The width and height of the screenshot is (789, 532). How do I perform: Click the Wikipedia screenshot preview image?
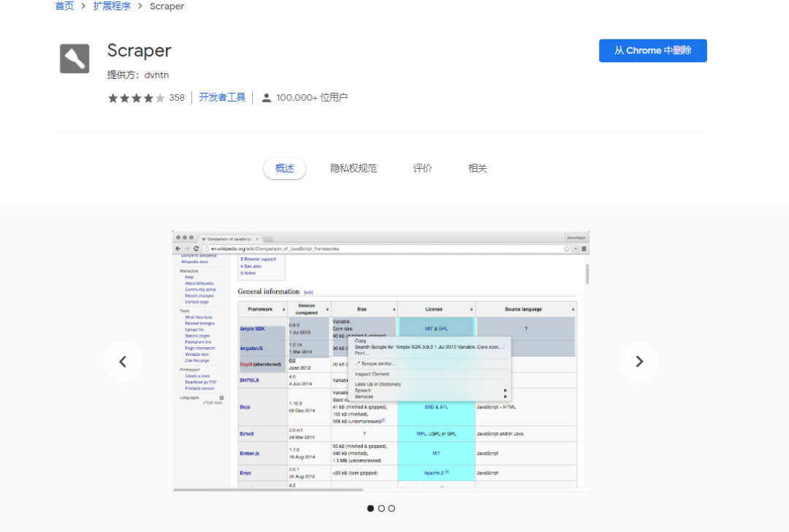[x=381, y=361]
